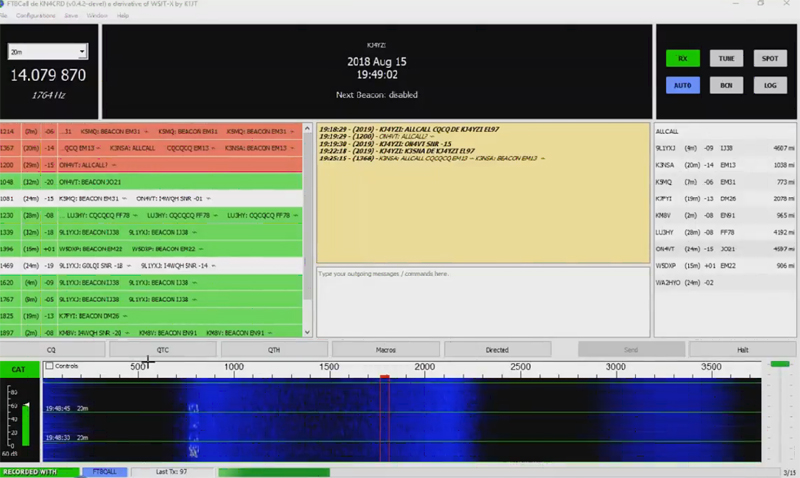
Task: Expand the Macros button menu
Action: click(x=384, y=349)
